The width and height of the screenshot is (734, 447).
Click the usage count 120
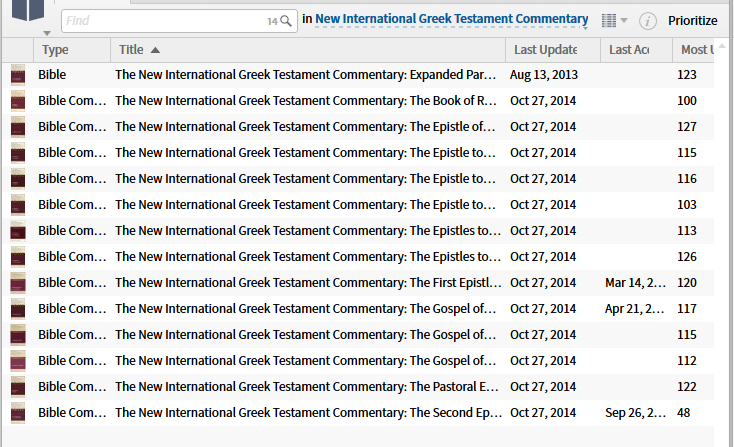[687, 283]
